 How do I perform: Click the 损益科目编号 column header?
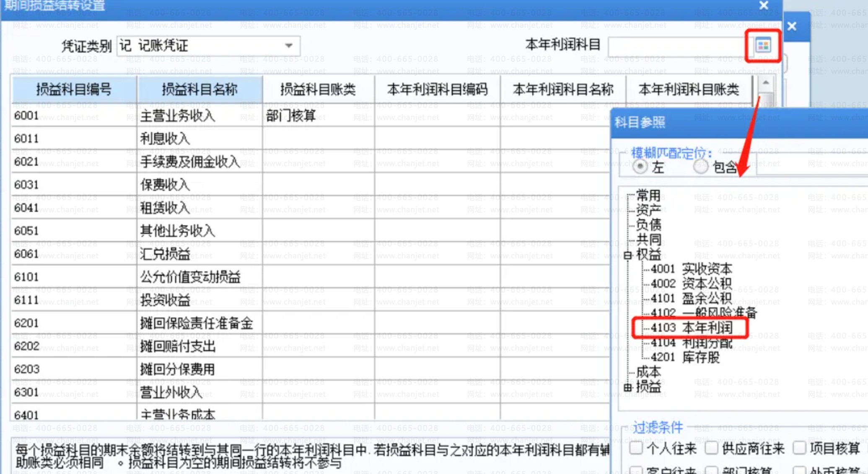74,89
